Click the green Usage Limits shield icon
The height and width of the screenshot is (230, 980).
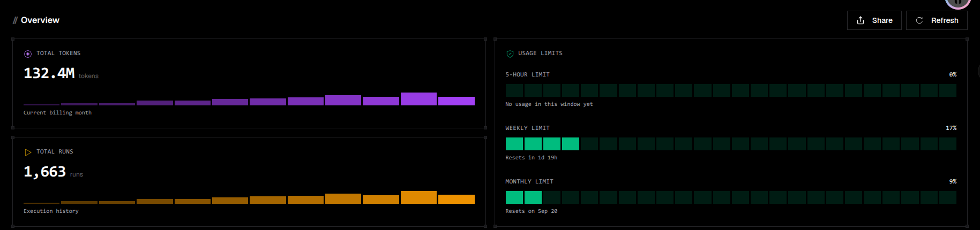(x=510, y=53)
